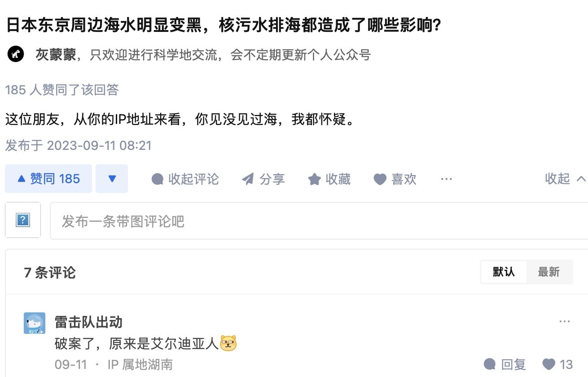Screen dimensions: 588x377
Task: Open the commenter name 雷击队出动
Action: (x=88, y=322)
